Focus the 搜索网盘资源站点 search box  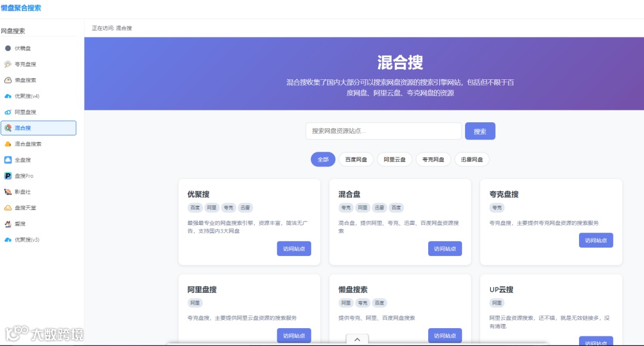[383, 131]
